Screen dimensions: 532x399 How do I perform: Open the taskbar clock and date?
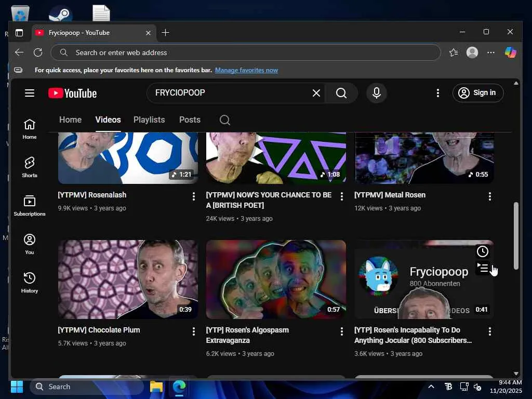506,387
